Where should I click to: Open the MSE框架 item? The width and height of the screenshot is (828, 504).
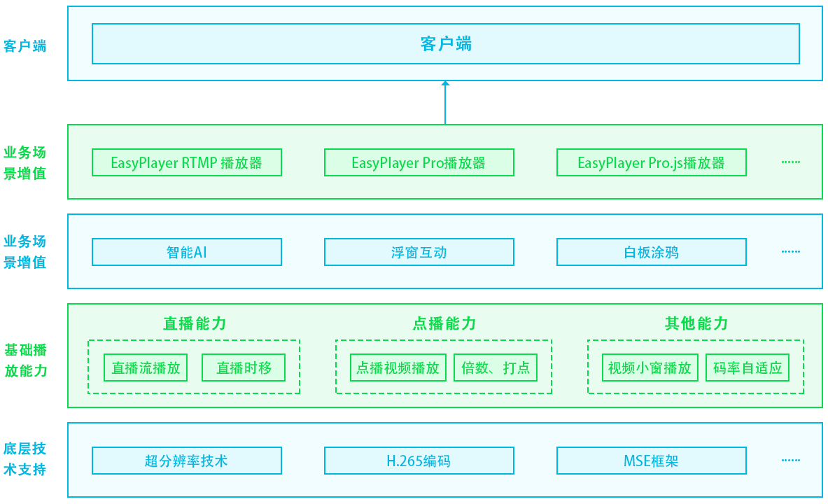651,461
